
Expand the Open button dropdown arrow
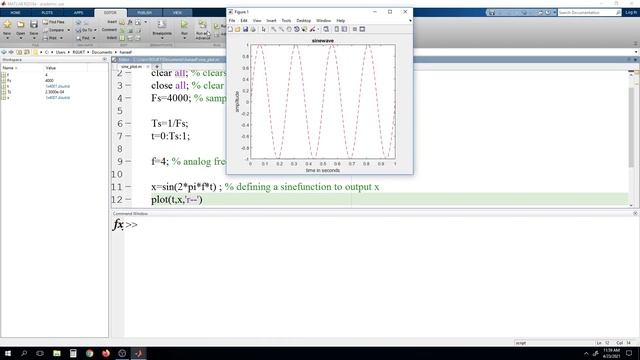coord(20,38)
